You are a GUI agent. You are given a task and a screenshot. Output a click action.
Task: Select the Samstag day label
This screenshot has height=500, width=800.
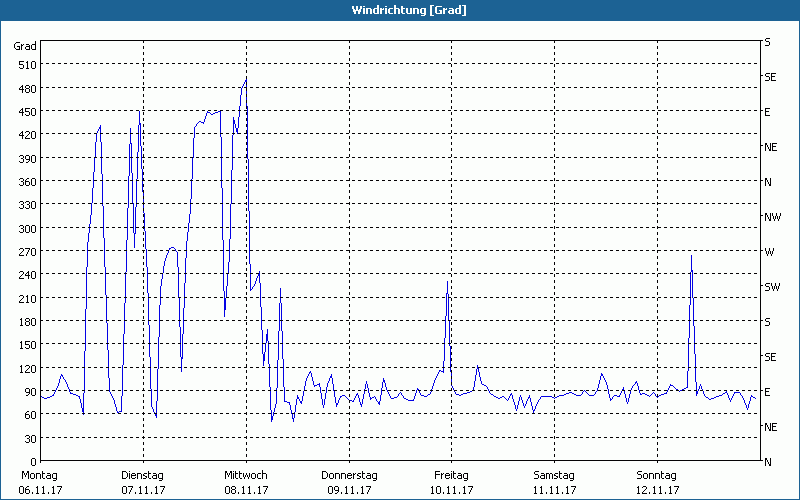[554, 475]
